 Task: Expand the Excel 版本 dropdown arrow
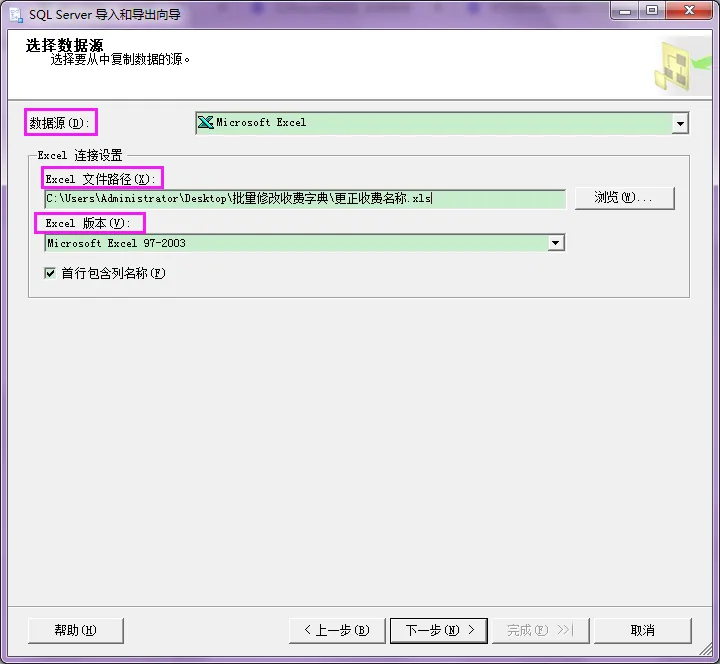556,242
